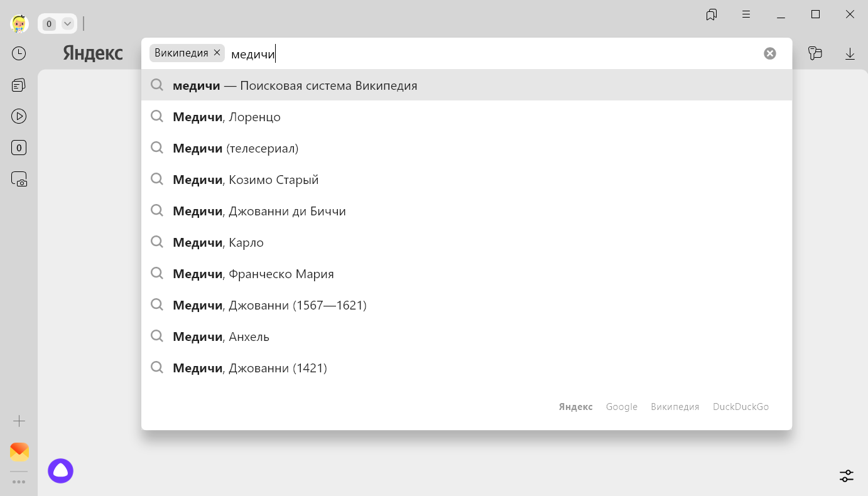Screen dimensions: 868x496
Task: Open the video player sidebar icon
Action: (x=19, y=116)
